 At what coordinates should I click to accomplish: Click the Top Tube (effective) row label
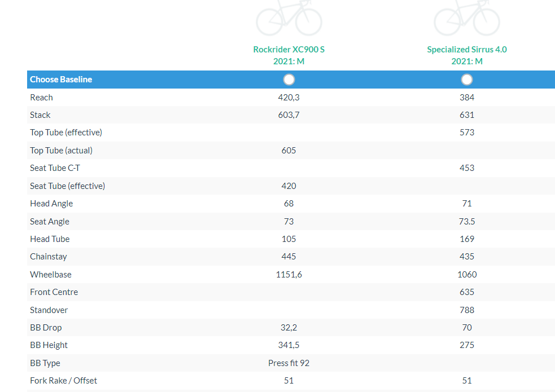click(x=66, y=133)
